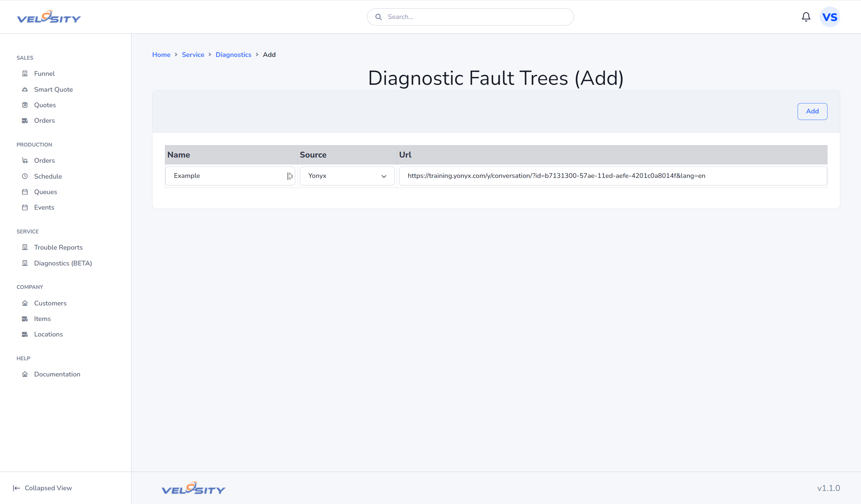
Task: Click the SALES section label
Action: 25,58
